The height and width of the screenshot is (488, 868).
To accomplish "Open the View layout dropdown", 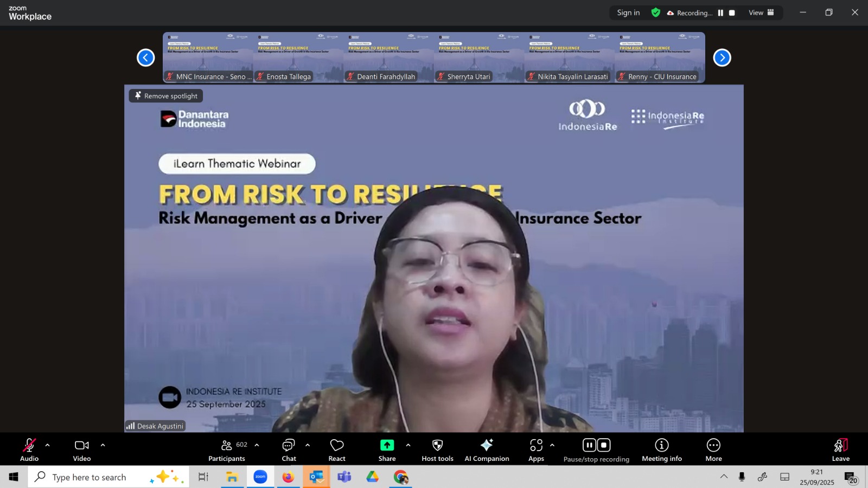I will (x=761, y=12).
